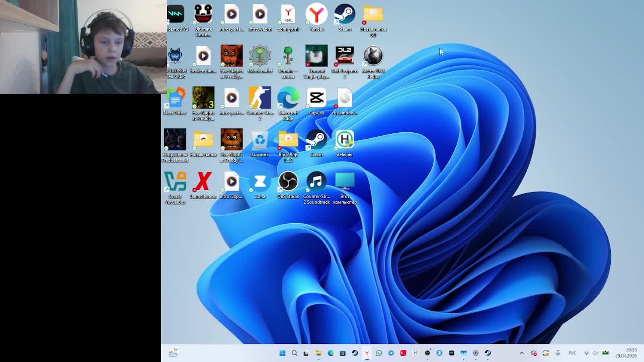Launch Five Nights at Freddy's 2 icon
This screenshot has width=644, height=362.
click(x=231, y=62)
